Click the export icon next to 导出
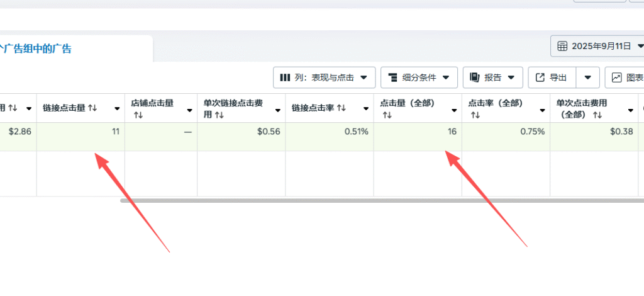The width and height of the screenshot is (644, 296). [540, 77]
